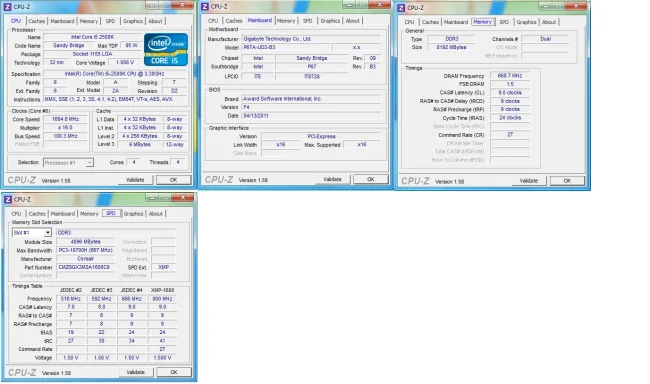The image size is (650, 384).
Task: Switch to Mainboard tab in the CPU window
Action: [x=62, y=21]
